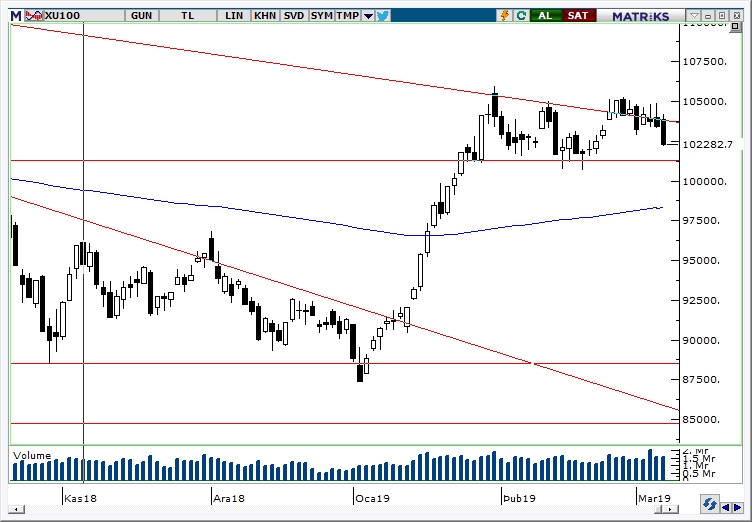Screen dimensions: 752x522
Task: Click the MATRIKS logo
Action: point(641,16)
